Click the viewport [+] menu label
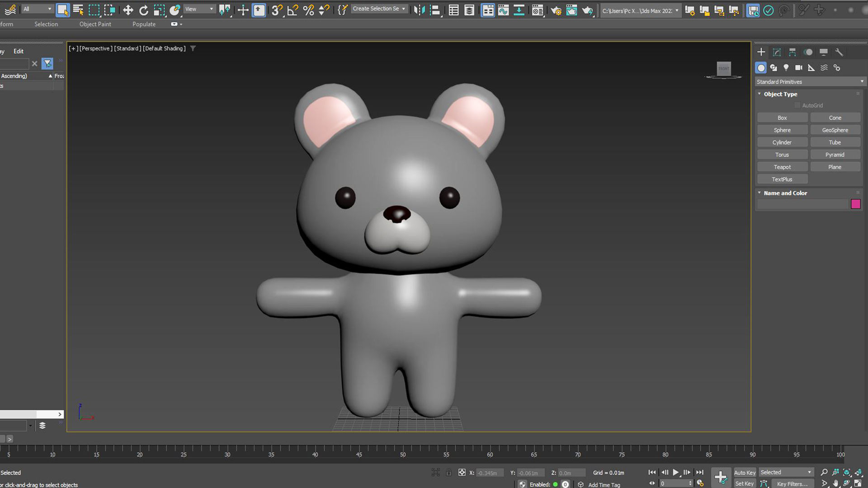 tap(73, 48)
